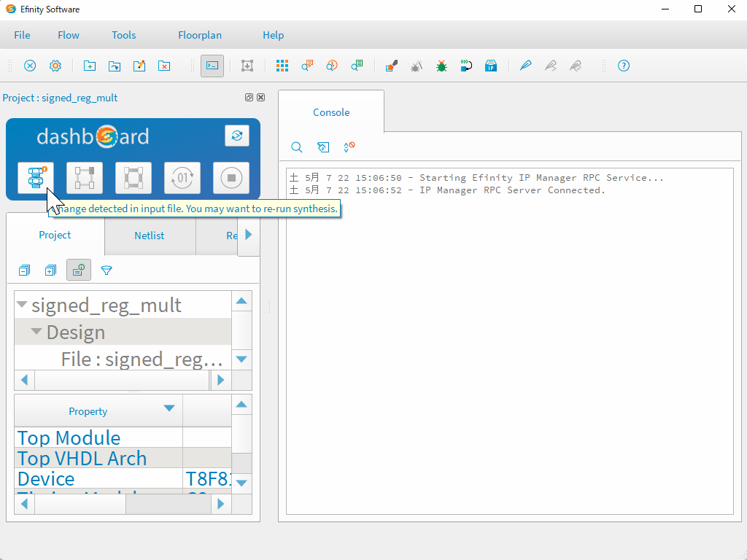747x560 pixels.
Task: Open the Tools menu
Action: coord(124,35)
